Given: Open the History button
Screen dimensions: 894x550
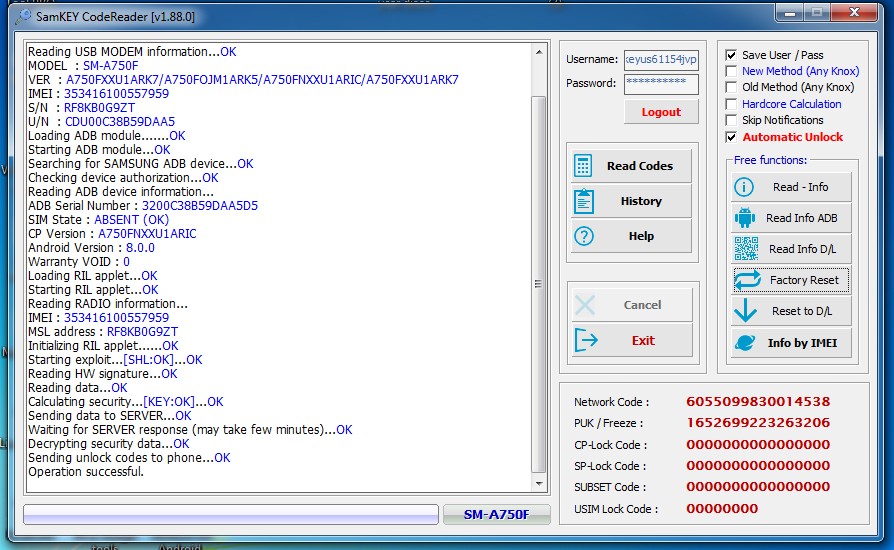Looking at the screenshot, I should tap(631, 201).
